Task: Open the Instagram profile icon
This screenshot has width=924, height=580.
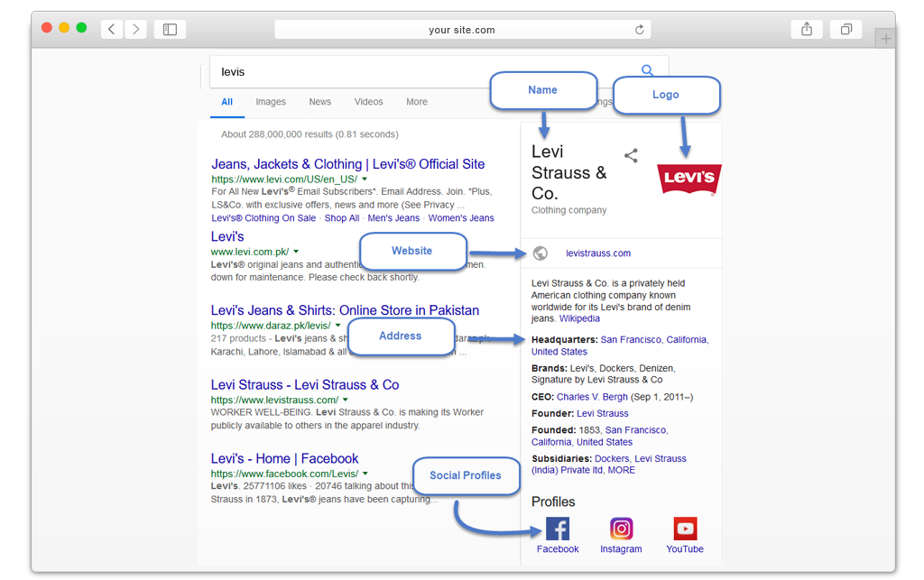Action: (621, 529)
